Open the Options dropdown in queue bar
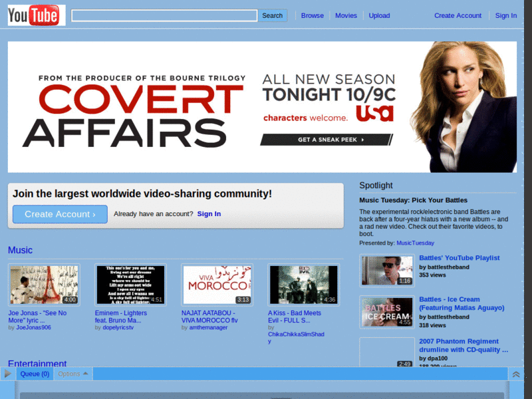The width and height of the screenshot is (532, 399). click(x=72, y=374)
